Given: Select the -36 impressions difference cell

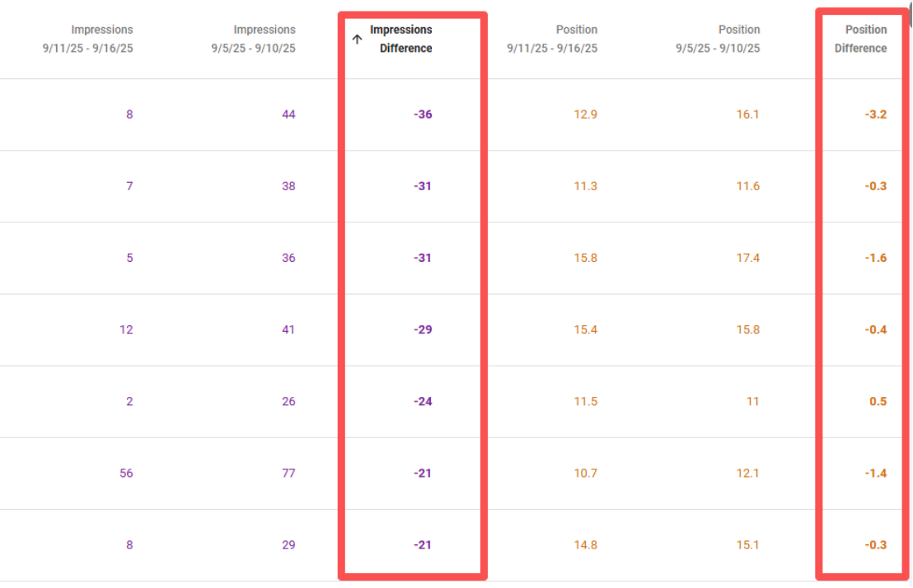Looking at the screenshot, I should pos(423,114).
